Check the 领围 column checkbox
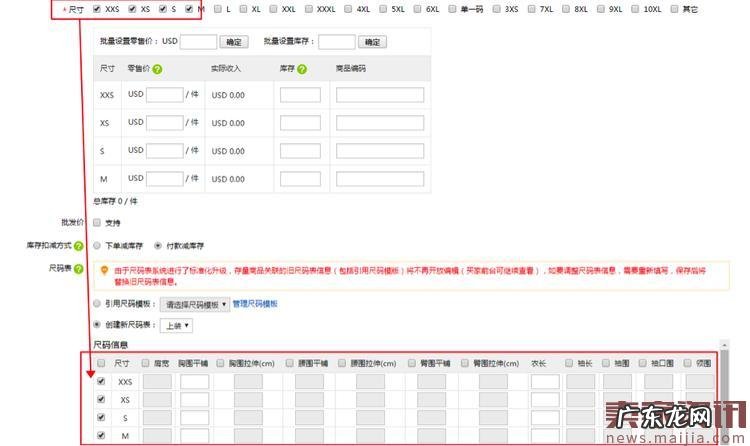 pos(687,363)
